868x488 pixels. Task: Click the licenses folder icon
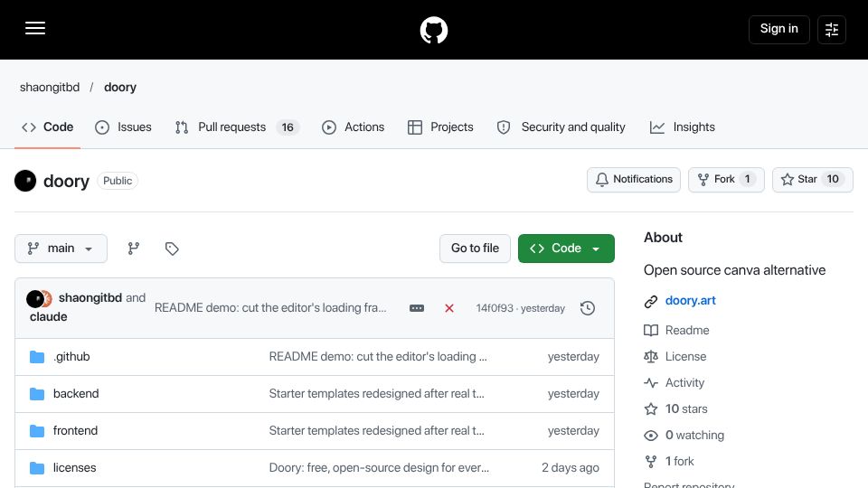37,468
